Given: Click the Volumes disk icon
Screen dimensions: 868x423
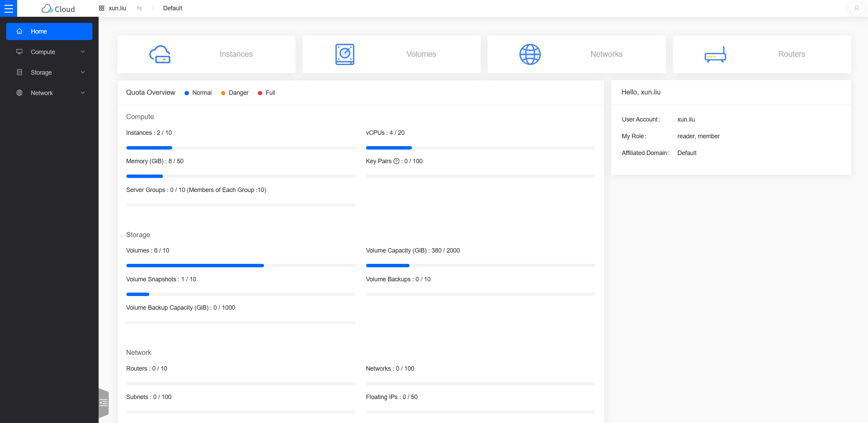Looking at the screenshot, I should pos(344,54).
